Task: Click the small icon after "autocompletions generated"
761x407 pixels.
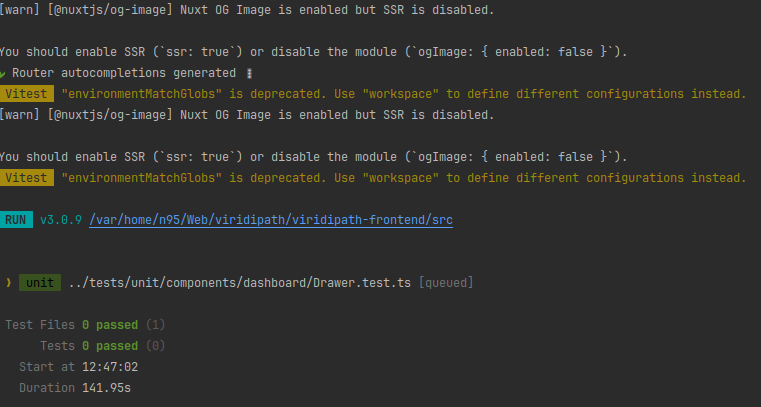Action: pyautogui.click(x=248, y=73)
